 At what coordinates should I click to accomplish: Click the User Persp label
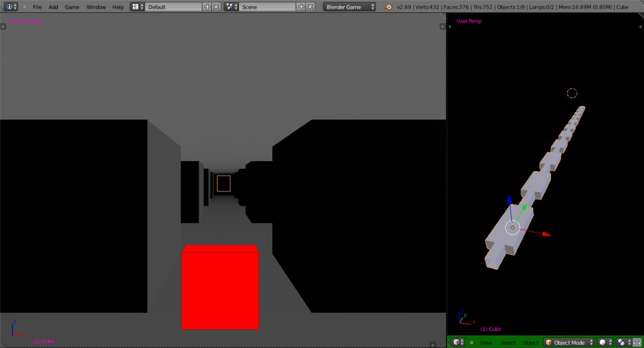(469, 21)
